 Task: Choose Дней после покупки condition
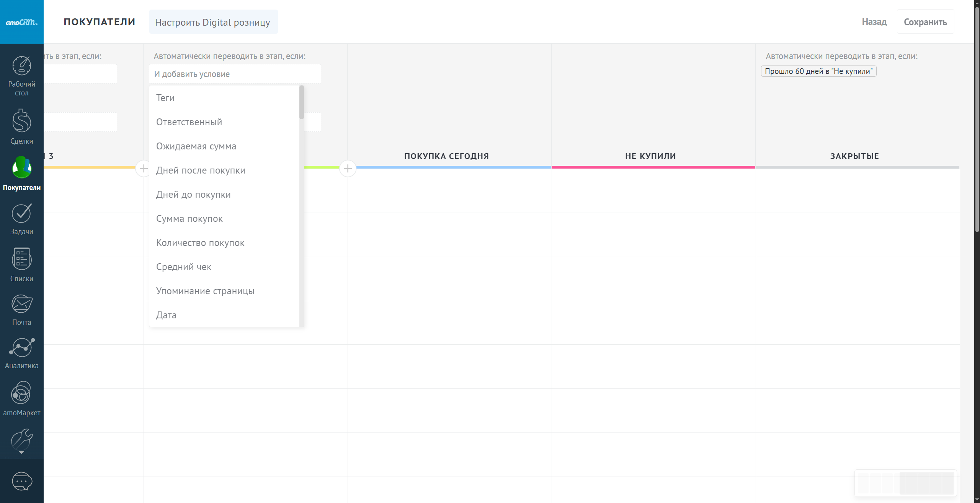pyautogui.click(x=201, y=170)
